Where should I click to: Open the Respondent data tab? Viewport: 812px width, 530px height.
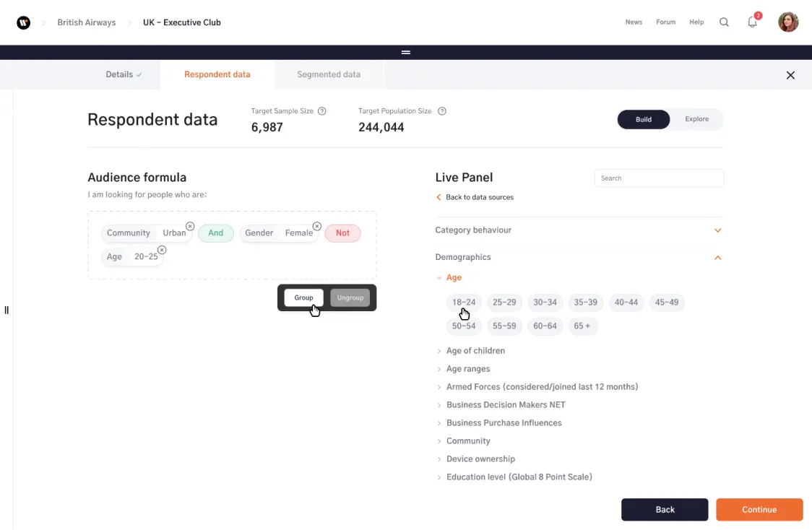point(217,74)
